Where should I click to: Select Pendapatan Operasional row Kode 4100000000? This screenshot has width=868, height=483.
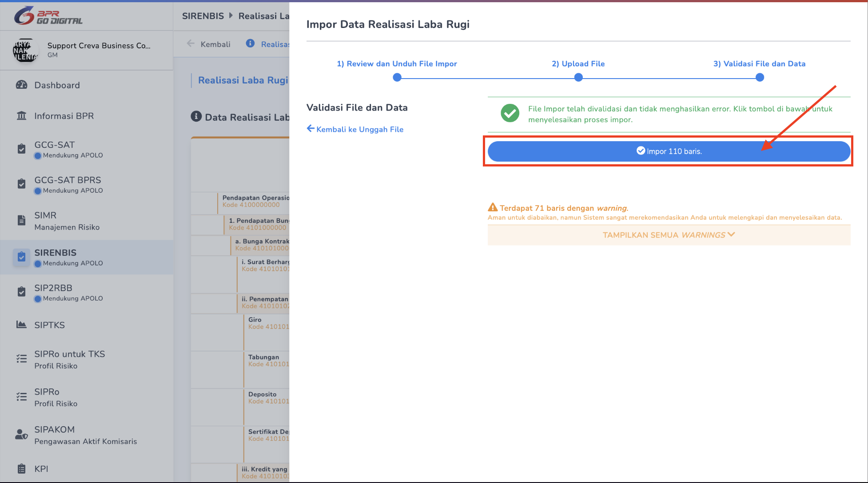click(240, 203)
